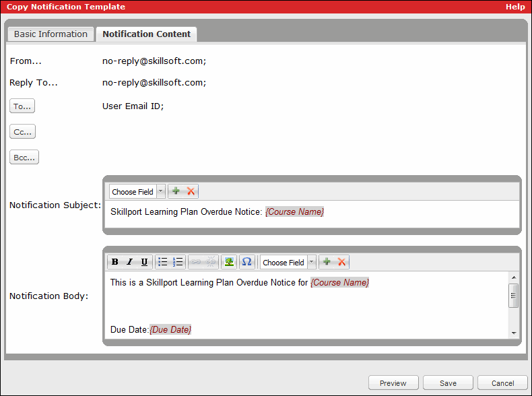532x396 pixels.
Task: Click the Cc... recipients button
Action: (22, 131)
